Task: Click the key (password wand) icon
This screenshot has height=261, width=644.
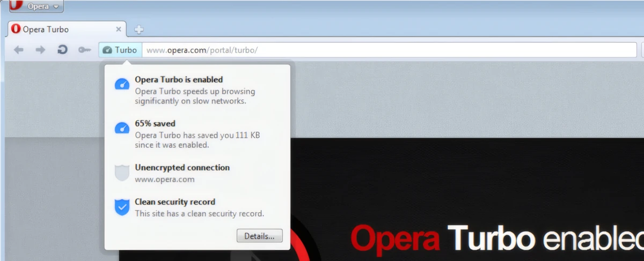Action: (84, 50)
